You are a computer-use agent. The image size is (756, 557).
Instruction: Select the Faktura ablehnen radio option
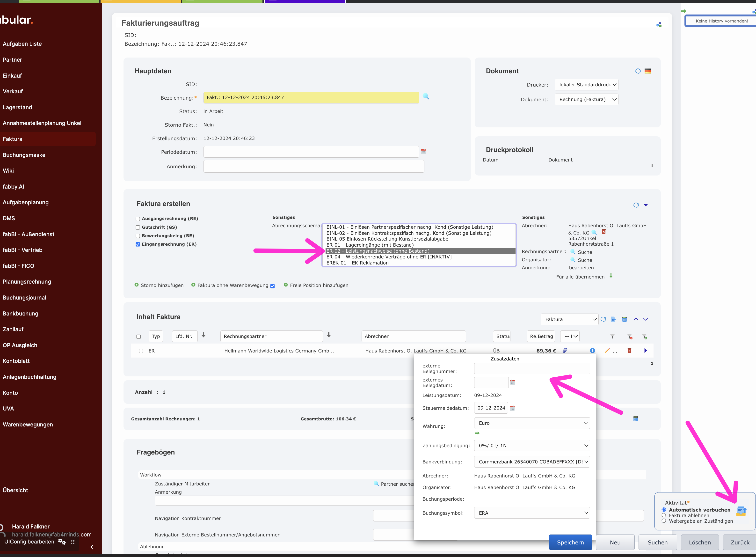pyautogui.click(x=664, y=515)
